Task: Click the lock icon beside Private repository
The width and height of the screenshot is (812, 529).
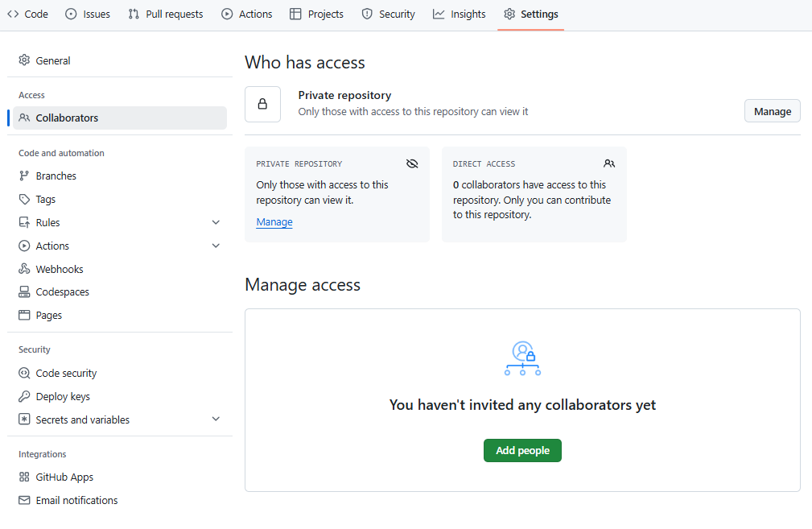Action: (x=262, y=105)
